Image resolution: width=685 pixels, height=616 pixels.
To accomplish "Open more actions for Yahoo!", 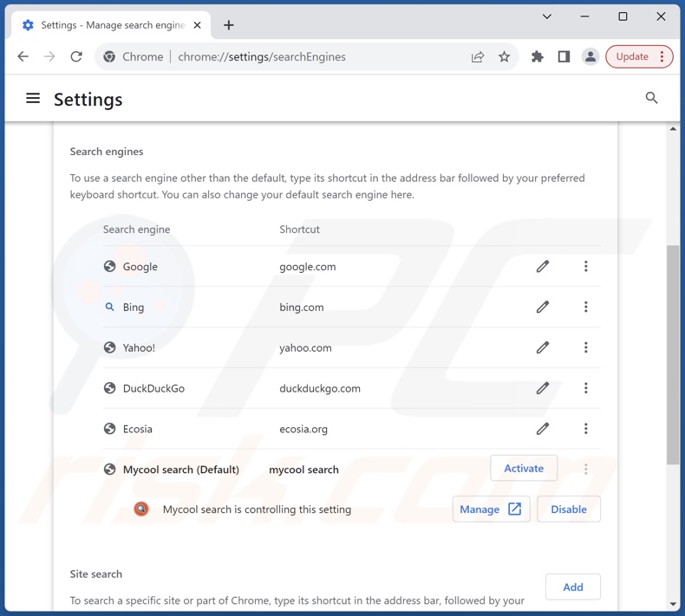I will (x=585, y=347).
